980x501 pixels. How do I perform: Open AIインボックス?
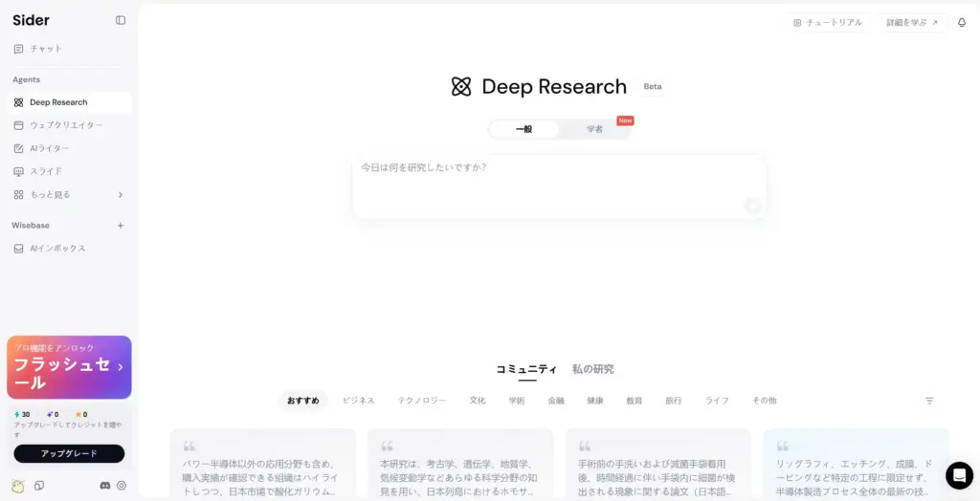pos(69,249)
